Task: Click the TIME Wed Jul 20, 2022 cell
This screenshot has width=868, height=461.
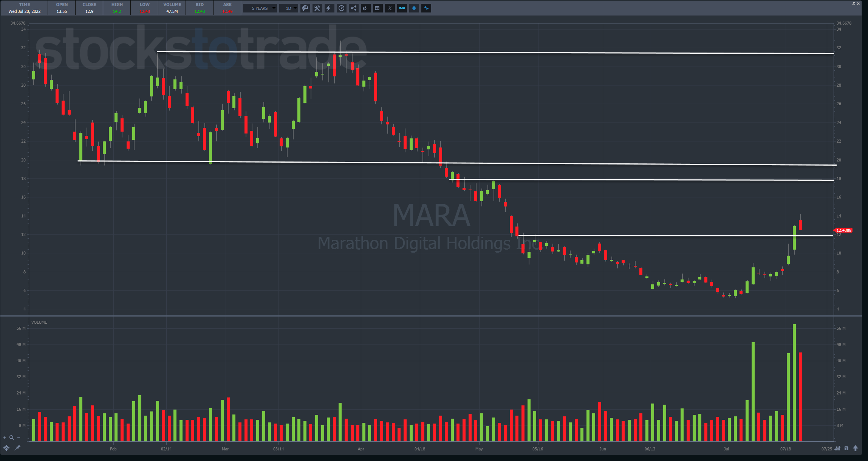Action: (x=25, y=8)
